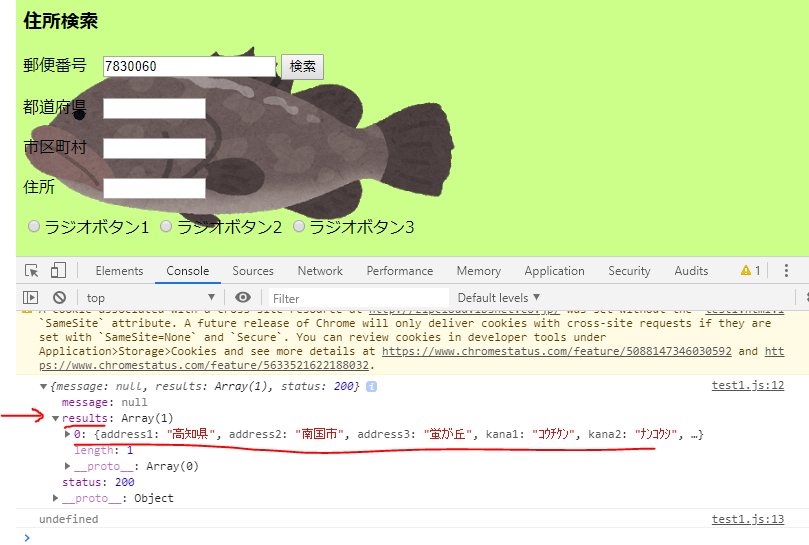
Task: Click the blue info badge beside object
Action: point(371,387)
